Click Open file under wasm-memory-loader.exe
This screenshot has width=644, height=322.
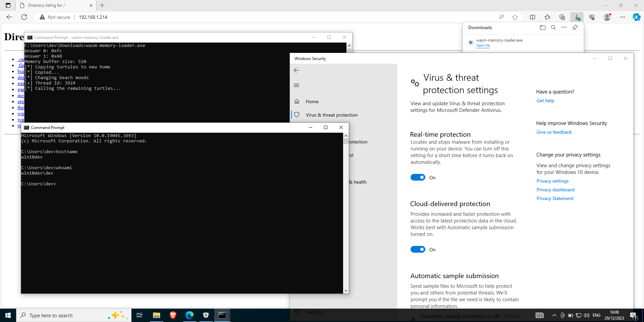483,46
